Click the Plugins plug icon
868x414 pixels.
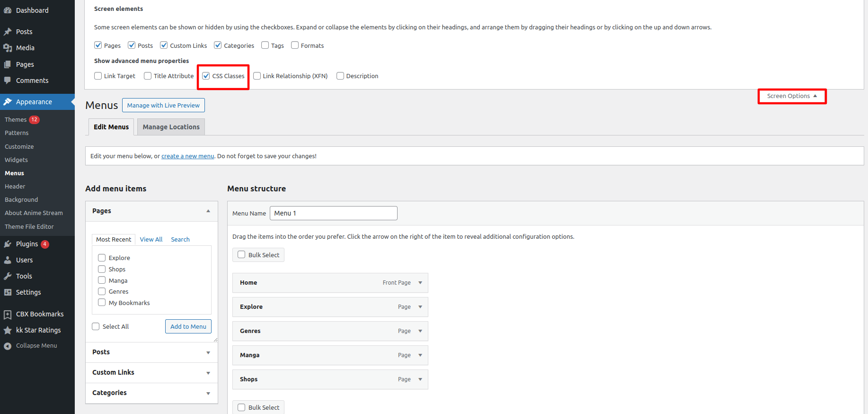[8, 244]
